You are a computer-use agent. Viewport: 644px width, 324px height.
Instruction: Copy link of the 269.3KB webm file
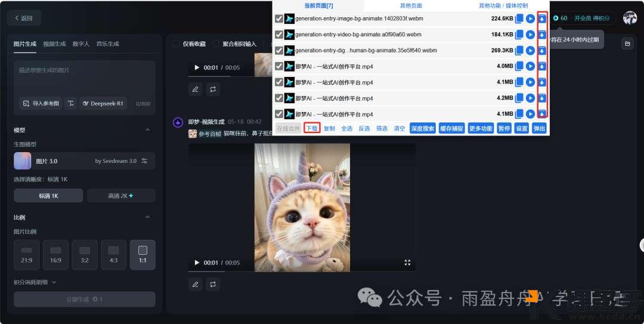[519, 50]
